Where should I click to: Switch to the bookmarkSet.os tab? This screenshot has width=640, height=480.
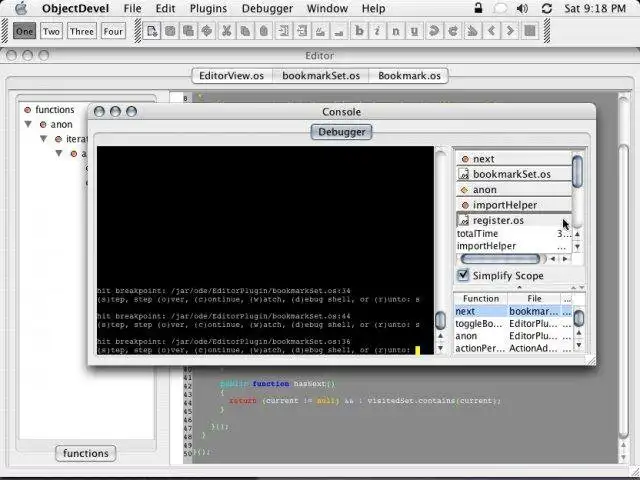click(321, 76)
